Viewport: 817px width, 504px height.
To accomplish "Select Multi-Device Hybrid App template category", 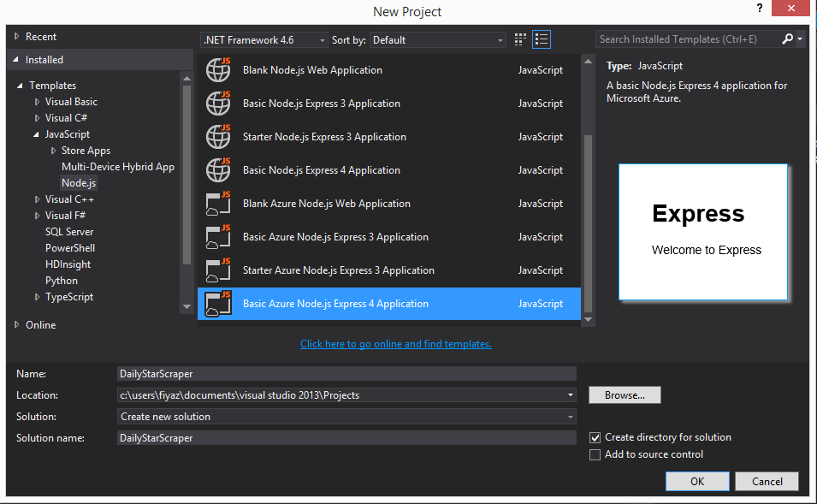I will coord(118,167).
